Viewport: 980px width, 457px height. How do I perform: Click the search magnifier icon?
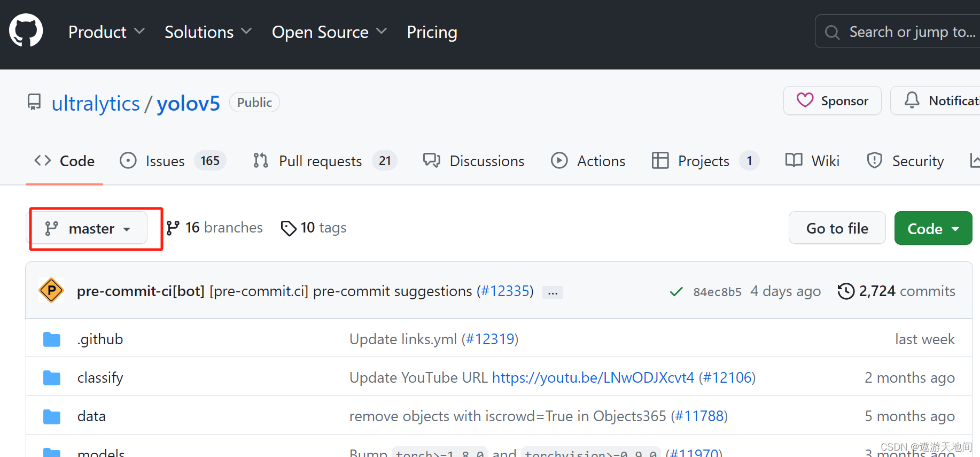coord(832,32)
